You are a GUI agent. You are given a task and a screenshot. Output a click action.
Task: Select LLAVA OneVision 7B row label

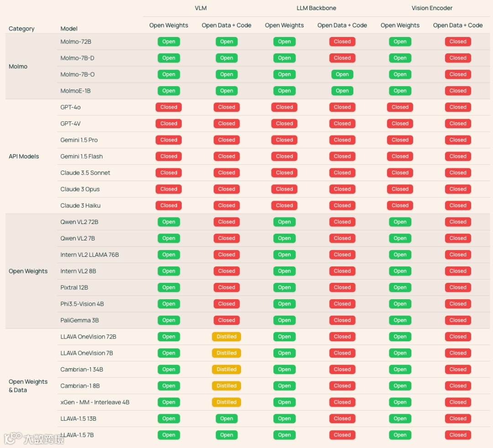[x=87, y=353]
